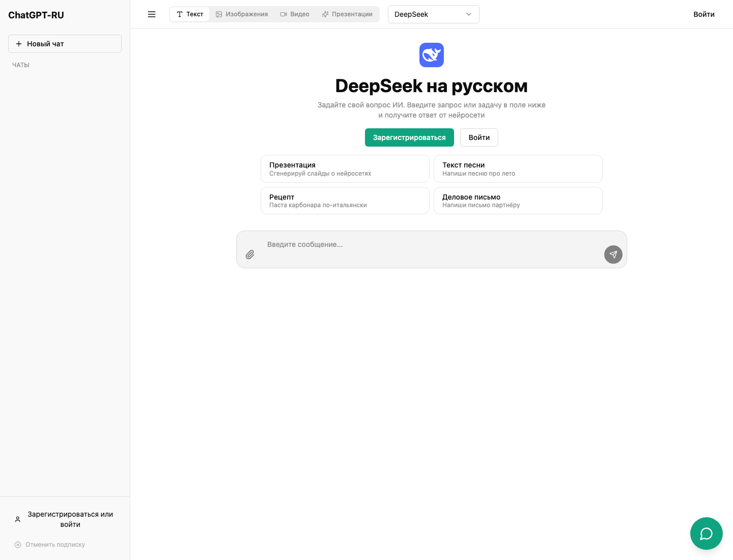
Task: Click the green Зарегистрироваться button
Action: pyautogui.click(x=409, y=137)
